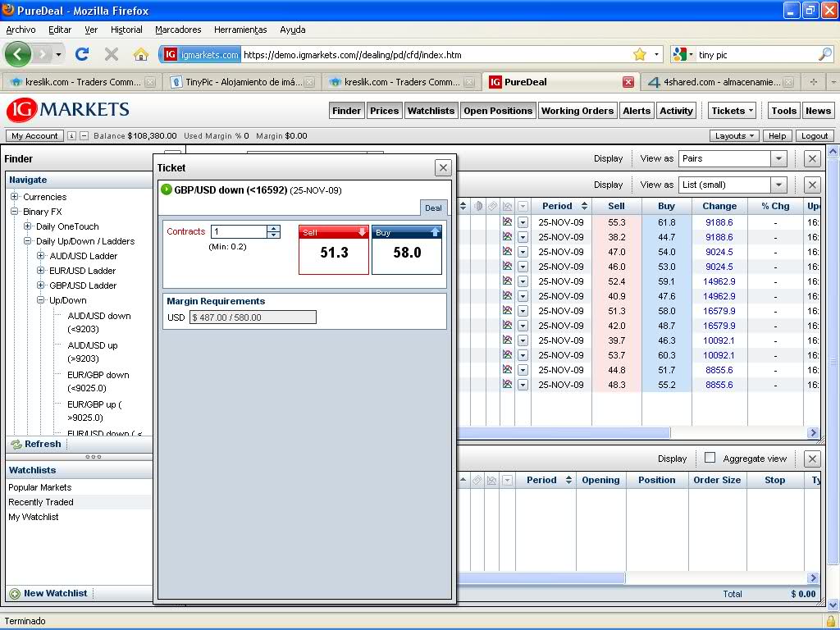Reload the page with the Firefox refresh icon
The width and height of the screenshot is (840, 630).
(82, 54)
